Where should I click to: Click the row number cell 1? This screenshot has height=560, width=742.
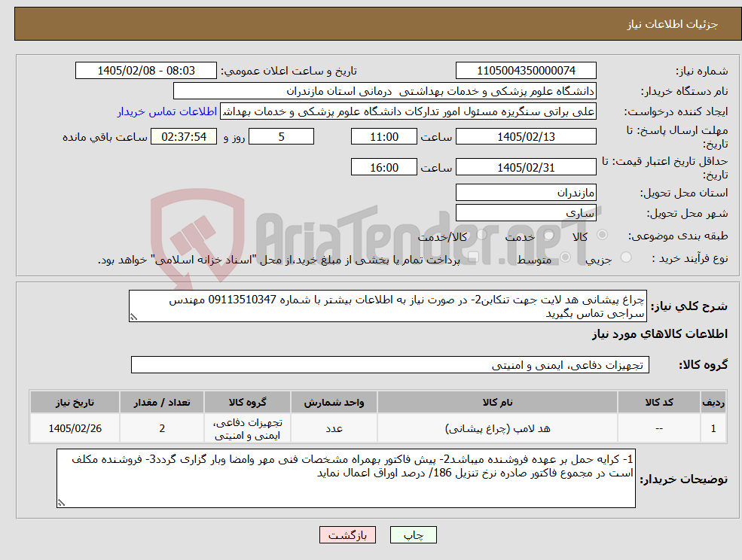click(x=713, y=428)
